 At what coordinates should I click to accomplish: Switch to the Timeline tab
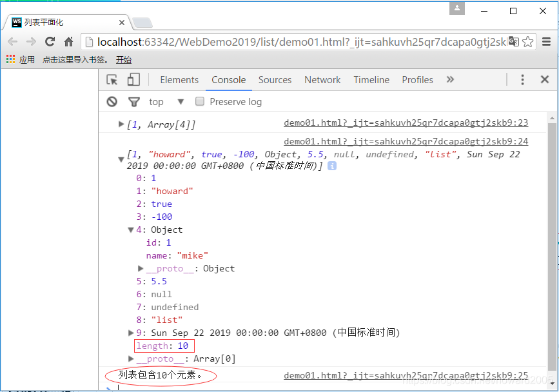(371, 80)
